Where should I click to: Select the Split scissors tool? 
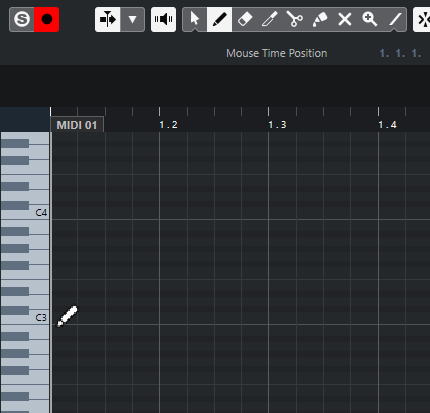coord(295,20)
